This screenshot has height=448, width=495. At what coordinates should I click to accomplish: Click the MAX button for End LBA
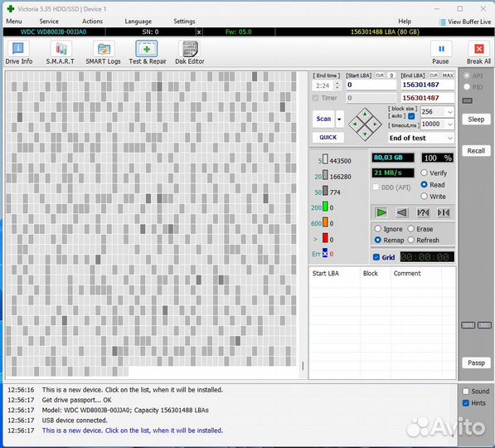(448, 75)
